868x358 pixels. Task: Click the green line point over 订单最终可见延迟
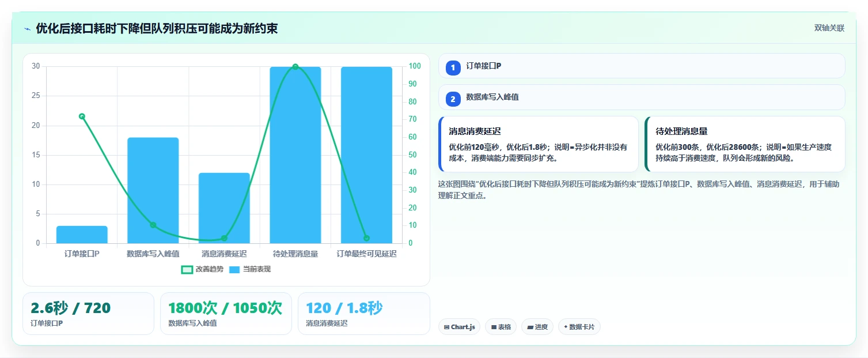(x=366, y=238)
